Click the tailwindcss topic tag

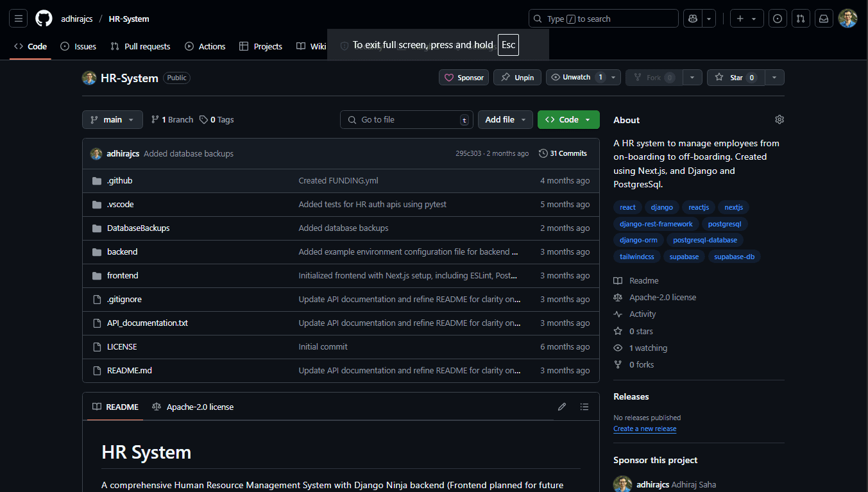(637, 257)
